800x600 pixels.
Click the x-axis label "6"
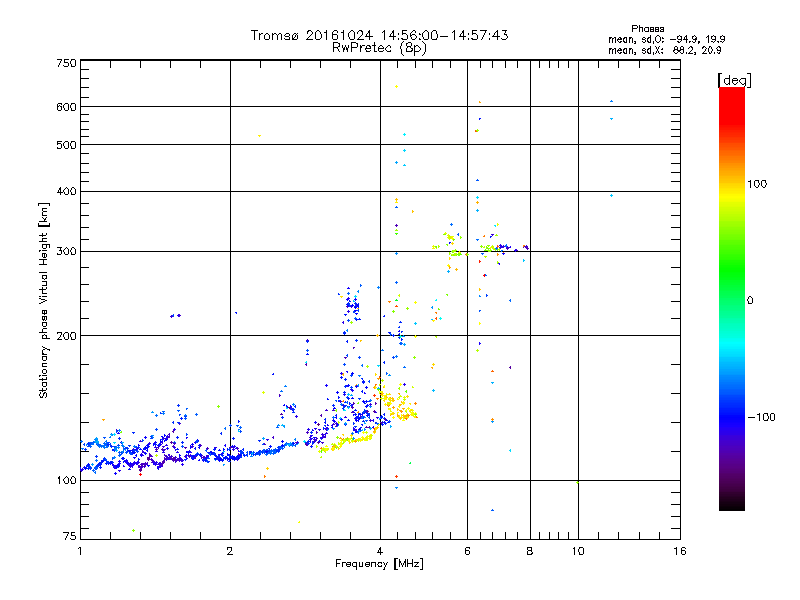coord(467,551)
